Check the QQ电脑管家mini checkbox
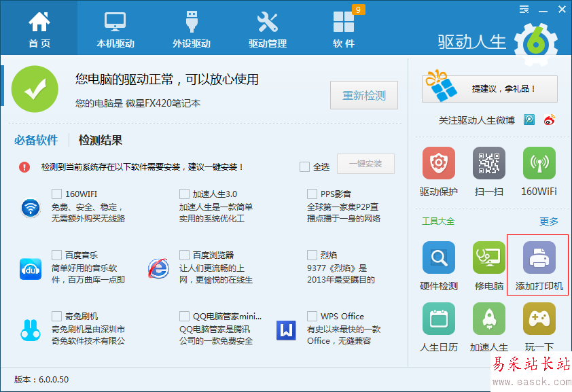The width and height of the screenshot is (572, 392). [184, 316]
